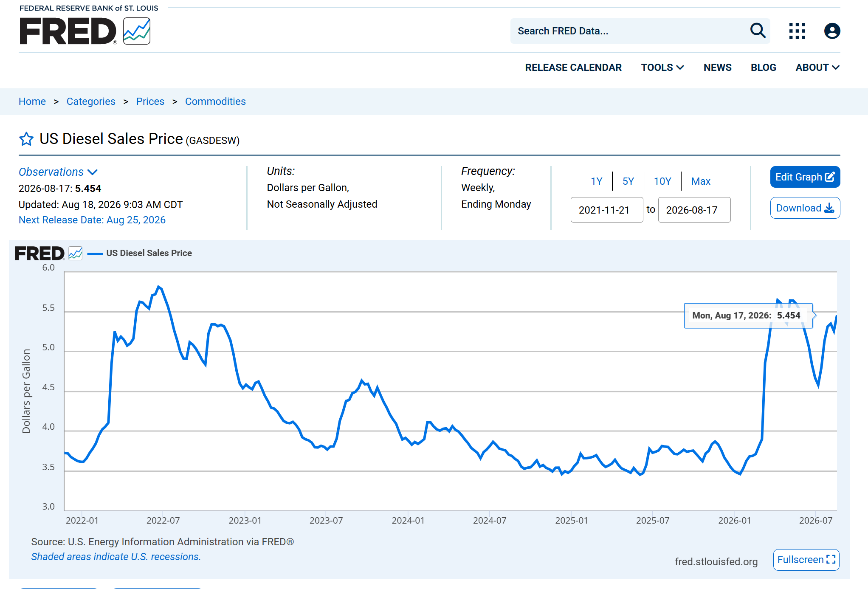Open the Categories breadcrumb link
Viewport: 868px width, 589px height.
coord(91,101)
